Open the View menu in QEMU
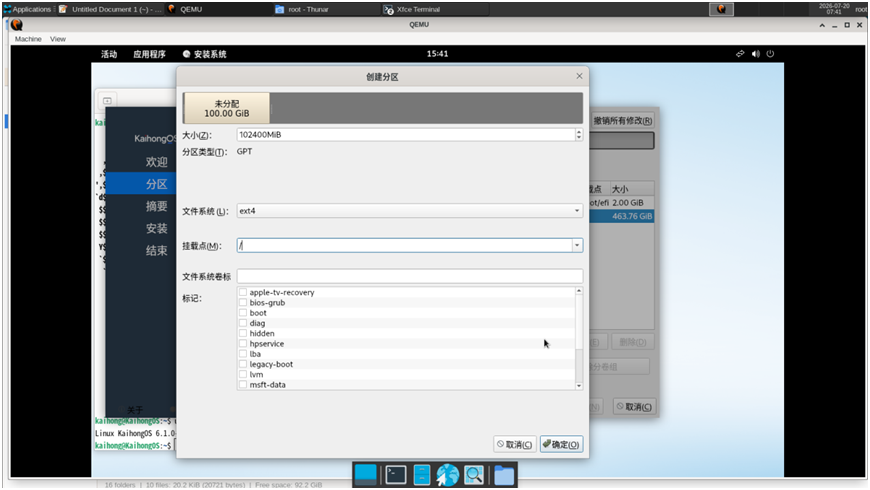Screen dimensions: 870x490 tap(58, 39)
